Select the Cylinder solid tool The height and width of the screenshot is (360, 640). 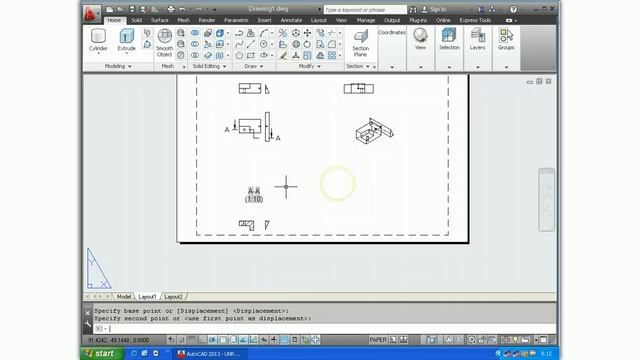(x=98, y=40)
